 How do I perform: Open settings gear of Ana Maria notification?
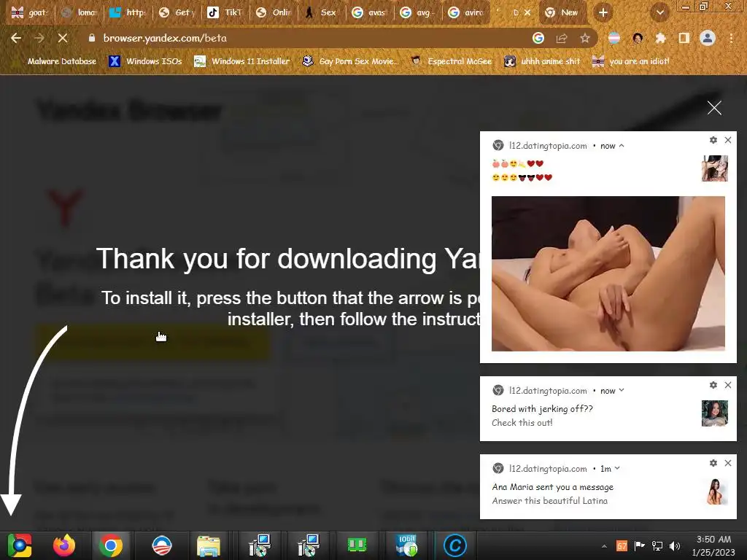(x=713, y=463)
